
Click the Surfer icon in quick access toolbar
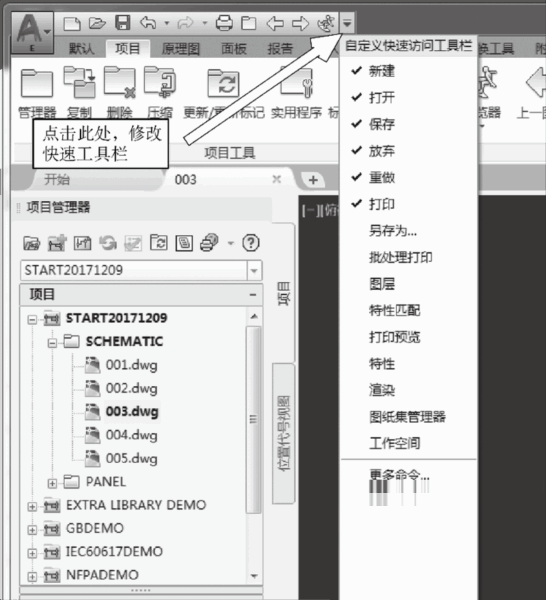326,23
